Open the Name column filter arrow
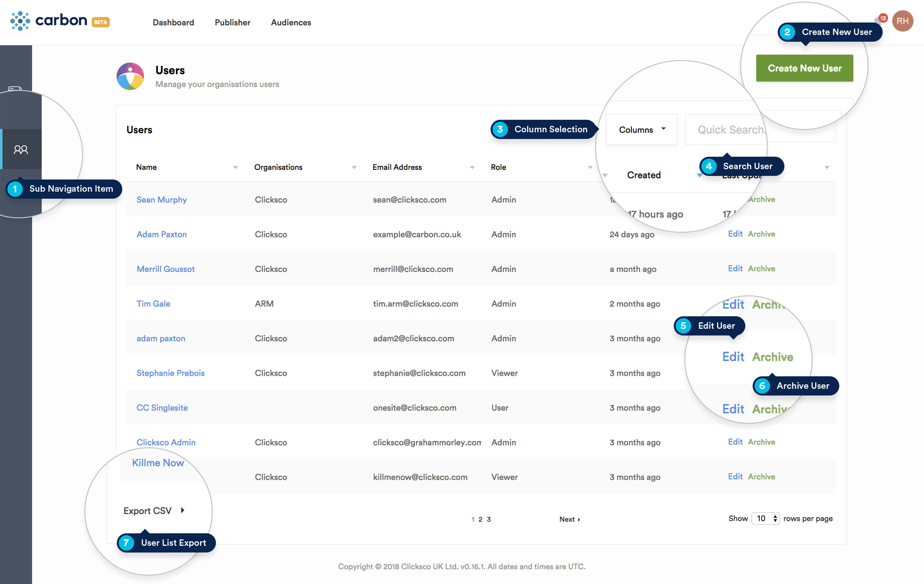The image size is (924, 584). coord(235,167)
